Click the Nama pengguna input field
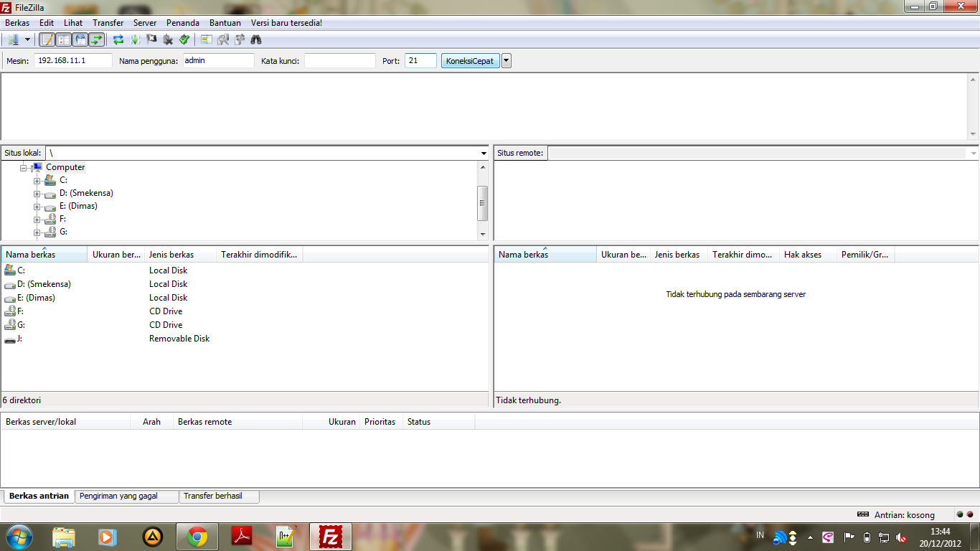Screen dimensions: 980x551 pyautogui.click(x=219, y=61)
